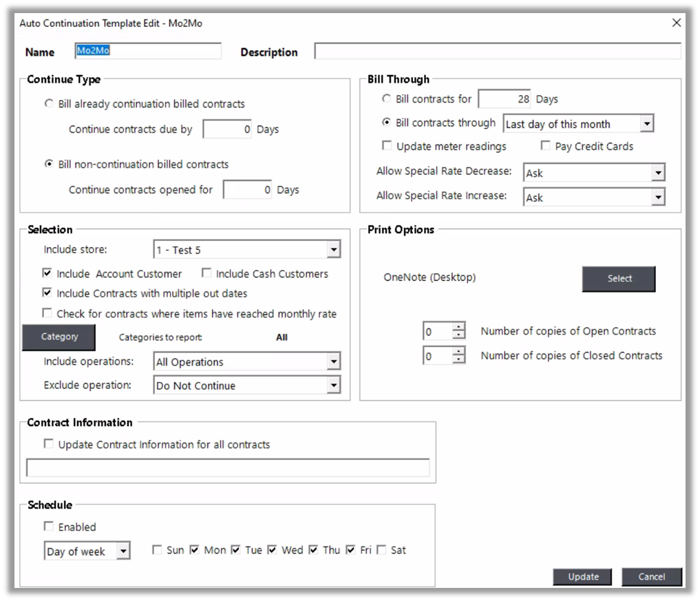Toggle Include Cash Customers checkbox
The width and height of the screenshot is (700, 601).
[206, 273]
